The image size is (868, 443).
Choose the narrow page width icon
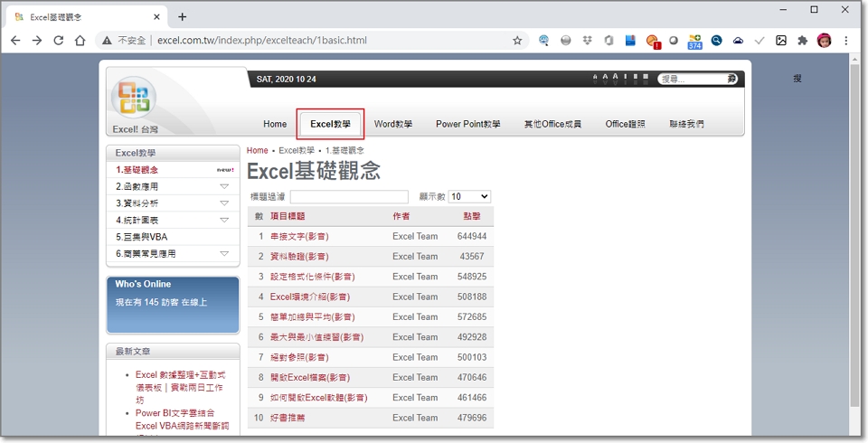626,79
